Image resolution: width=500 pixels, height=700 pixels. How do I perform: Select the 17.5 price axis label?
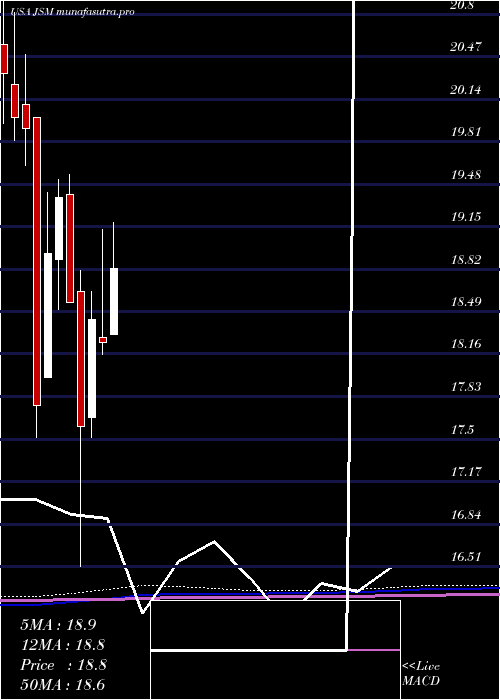coord(462,429)
